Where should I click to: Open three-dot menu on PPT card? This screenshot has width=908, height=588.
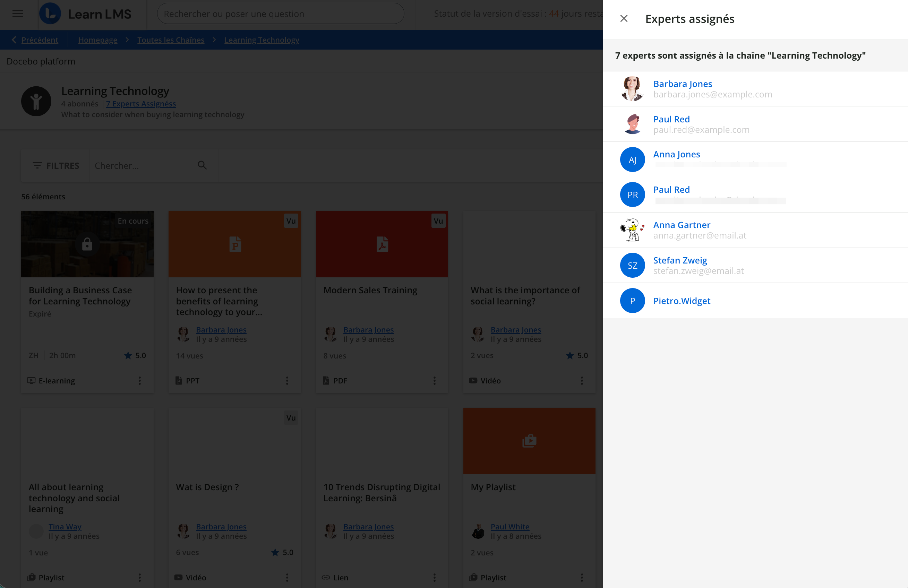click(x=287, y=381)
